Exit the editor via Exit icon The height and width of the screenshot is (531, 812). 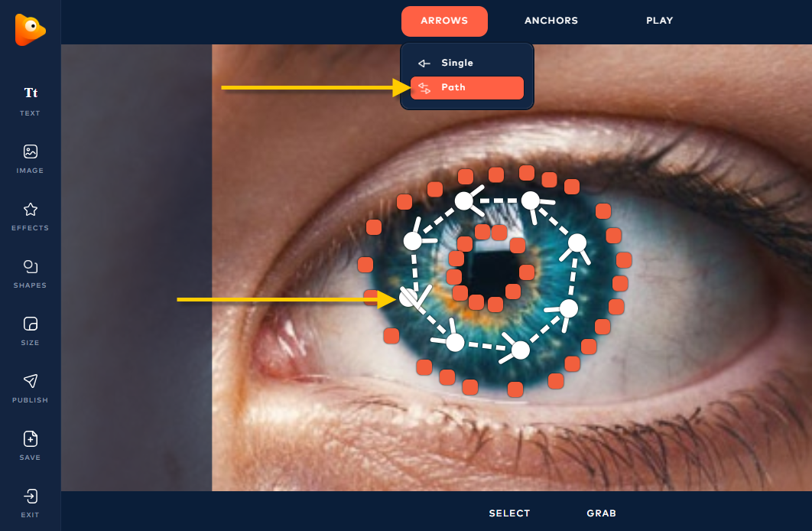30,497
